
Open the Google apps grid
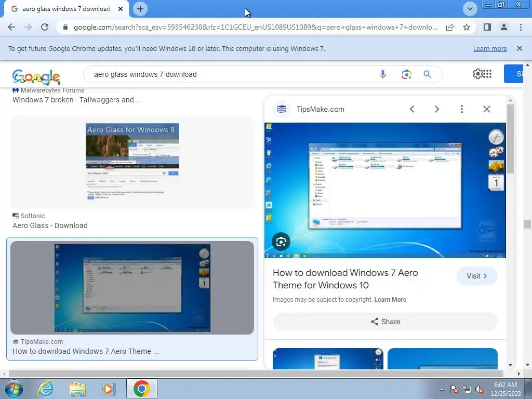487,74
